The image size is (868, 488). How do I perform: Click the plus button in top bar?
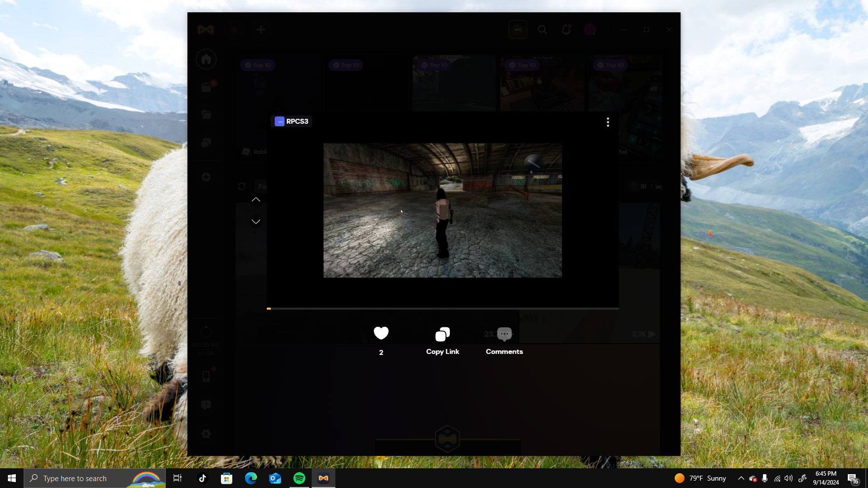(x=261, y=30)
